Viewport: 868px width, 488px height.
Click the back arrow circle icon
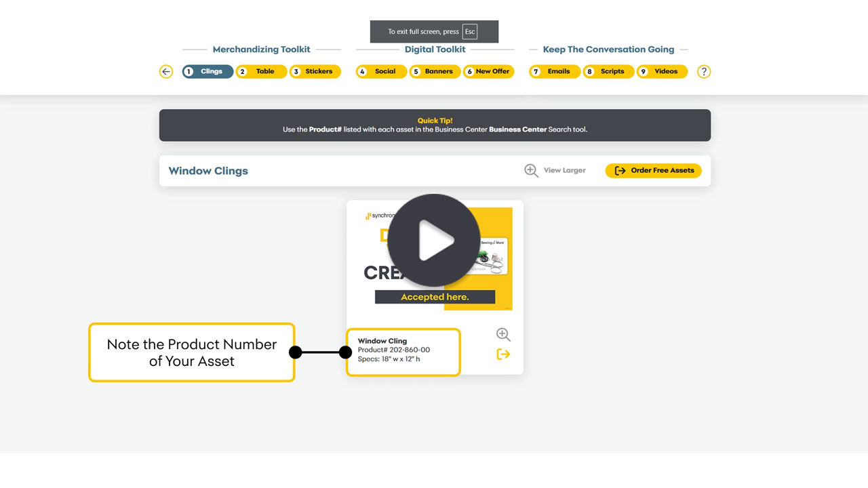(166, 72)
